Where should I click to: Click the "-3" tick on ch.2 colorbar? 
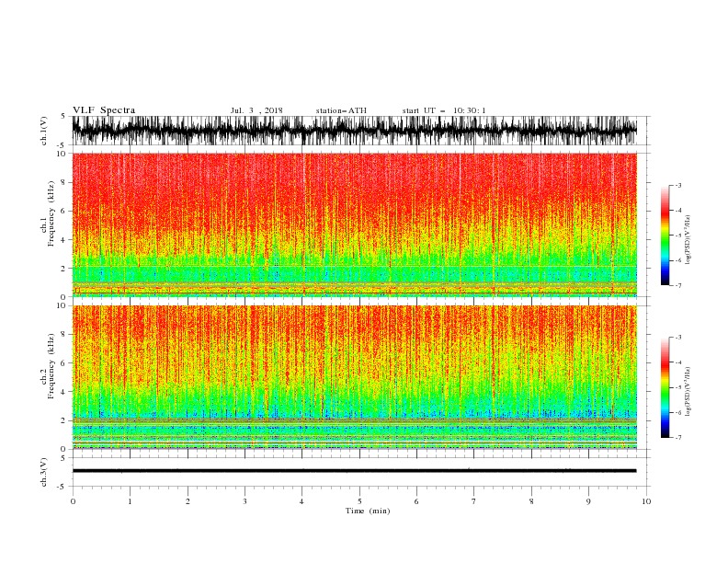point(677,338)
